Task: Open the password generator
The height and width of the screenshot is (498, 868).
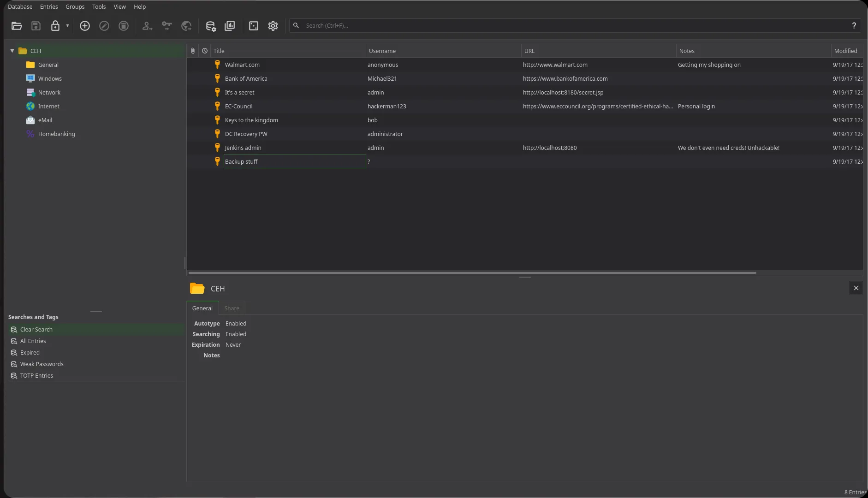Action: click(x=254, y=26)
